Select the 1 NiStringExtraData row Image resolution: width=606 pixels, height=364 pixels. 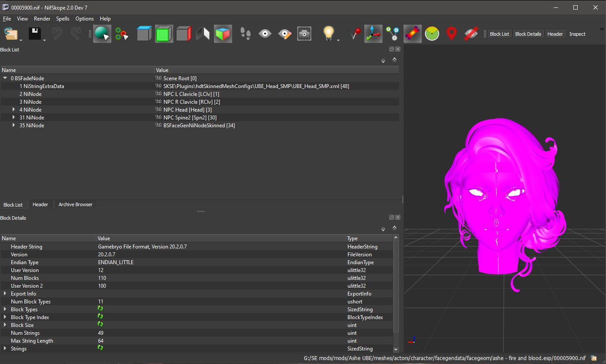click(199, 86)
